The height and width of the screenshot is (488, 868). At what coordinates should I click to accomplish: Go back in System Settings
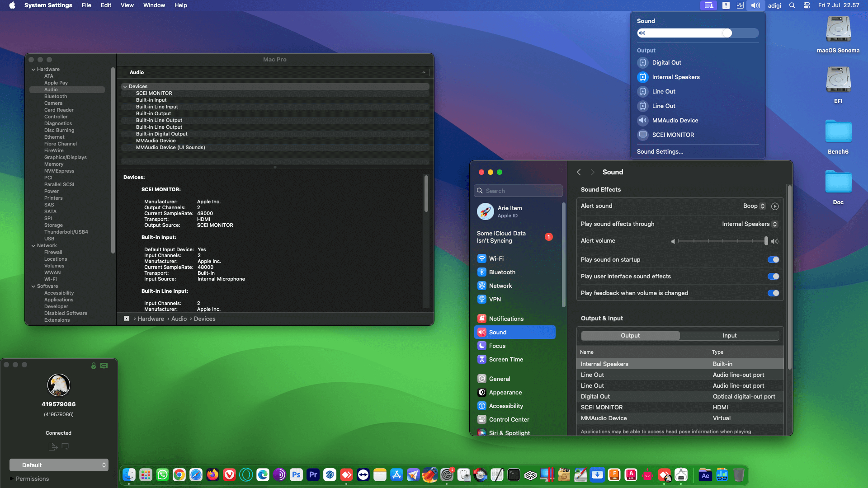[x=579, y=173]
